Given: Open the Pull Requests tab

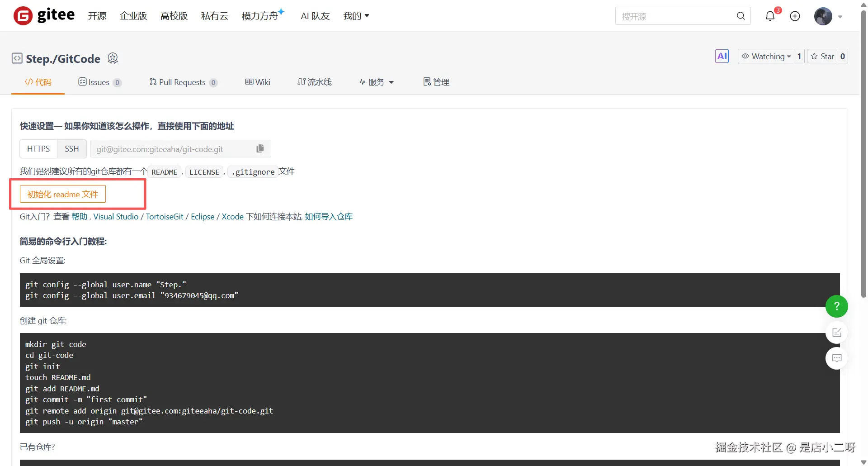Looking at the screenshot, I should (183, 82).
